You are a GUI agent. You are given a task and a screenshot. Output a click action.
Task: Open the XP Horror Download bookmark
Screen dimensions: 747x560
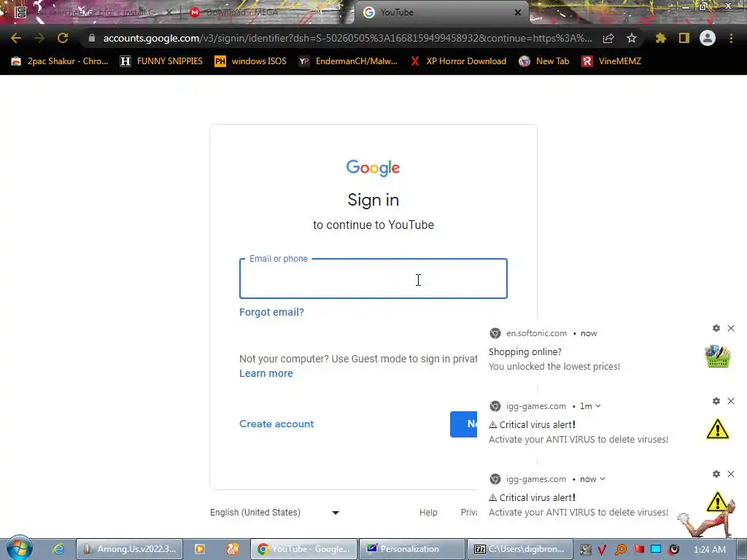[x=458, y=61]
